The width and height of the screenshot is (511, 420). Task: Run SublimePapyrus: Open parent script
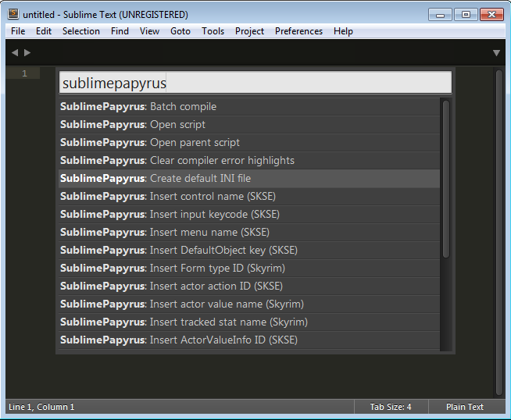pos(249,143)
